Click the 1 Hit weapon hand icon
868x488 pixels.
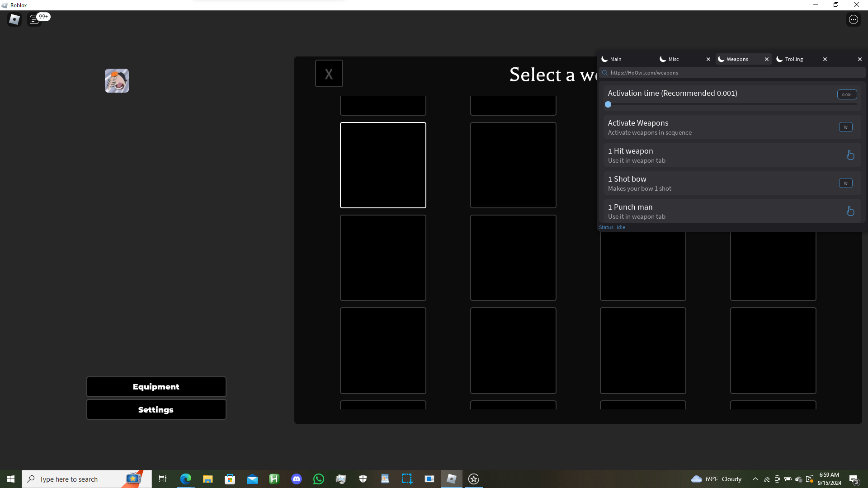coord(850,155)
